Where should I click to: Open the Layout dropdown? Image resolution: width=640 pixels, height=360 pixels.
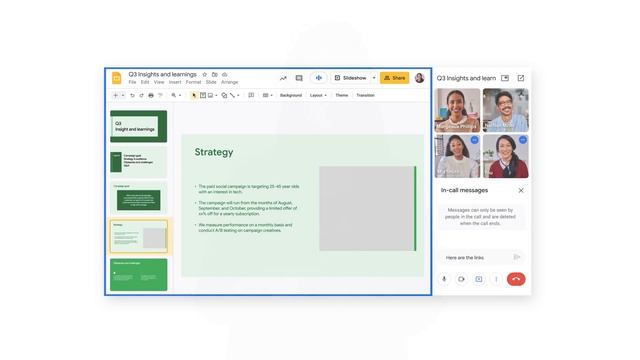coord(318,95)
